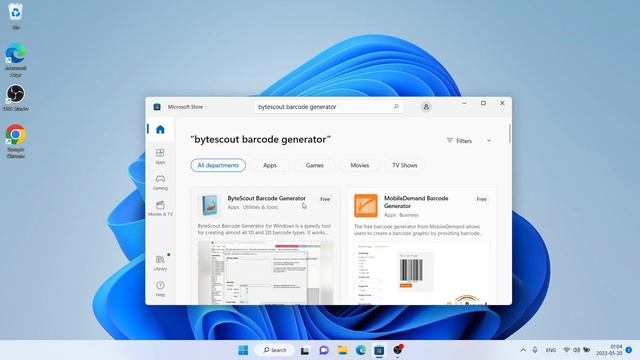Click "Apps · Business" category text
640x360 pixels.
pyautogui.click(x=401, y=215)
